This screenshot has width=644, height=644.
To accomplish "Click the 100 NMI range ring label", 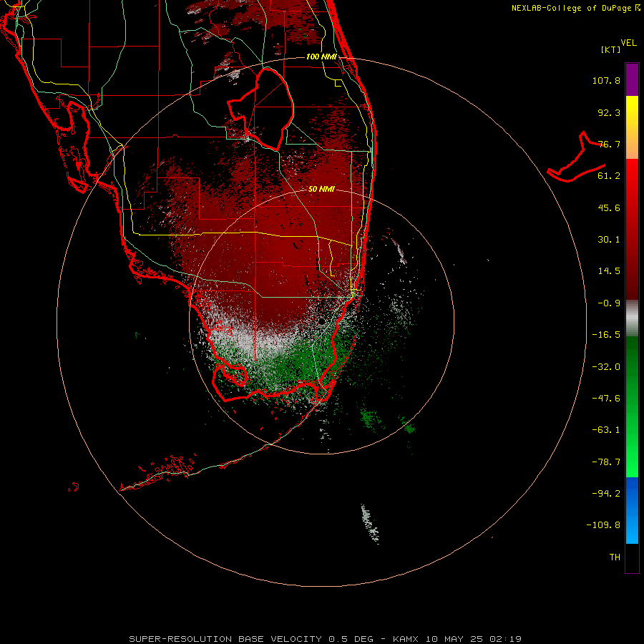I will pos(321,57).
